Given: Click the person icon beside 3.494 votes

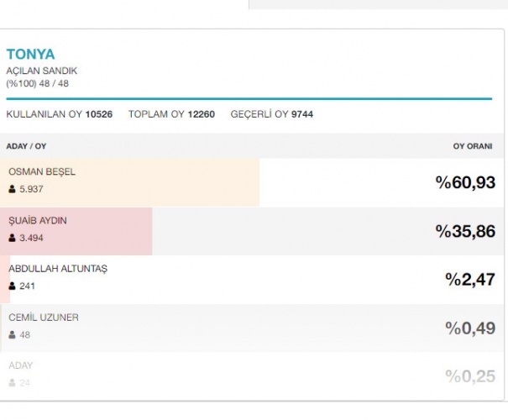Looking at the screenshot, I should coord(12,239).
